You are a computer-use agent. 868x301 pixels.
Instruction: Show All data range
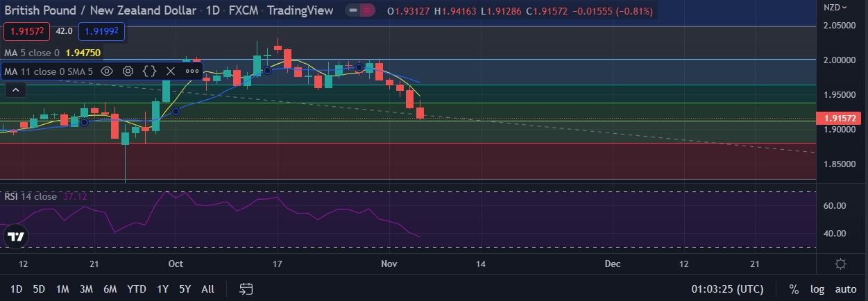207,289
